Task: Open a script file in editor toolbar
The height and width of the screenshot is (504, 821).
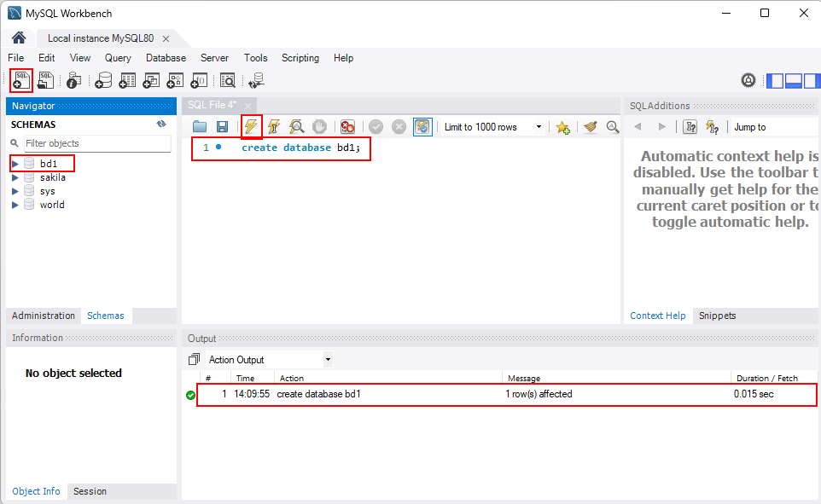Action: click(x=200, y=127)
